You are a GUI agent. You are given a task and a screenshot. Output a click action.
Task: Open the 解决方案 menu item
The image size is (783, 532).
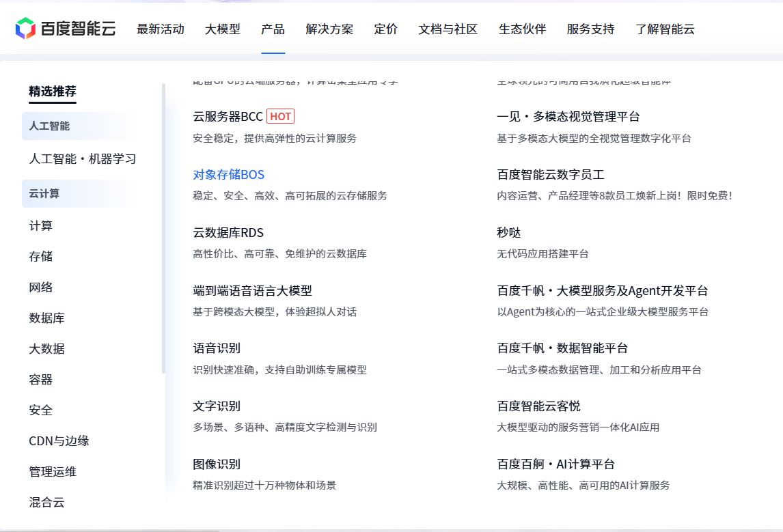(x=329, y=29)
